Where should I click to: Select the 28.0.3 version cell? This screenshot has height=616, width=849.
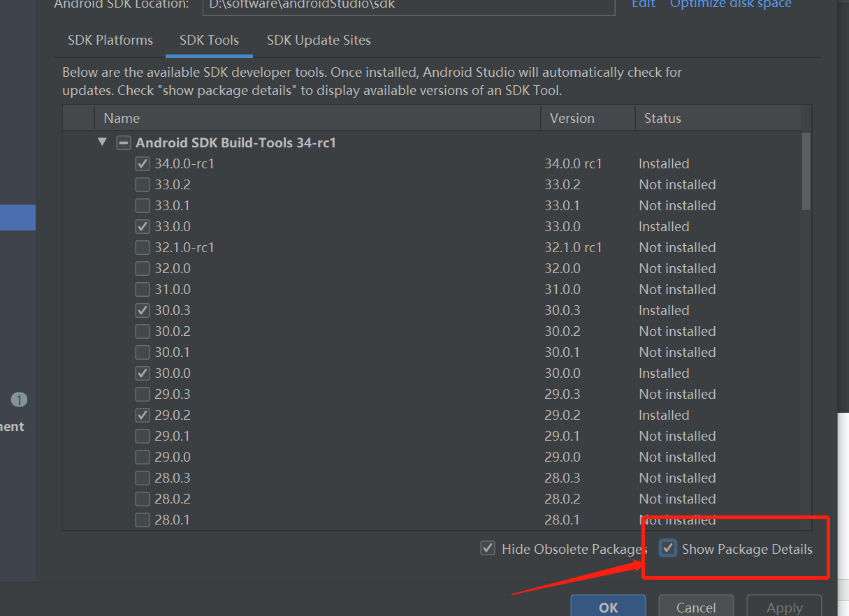563,478
